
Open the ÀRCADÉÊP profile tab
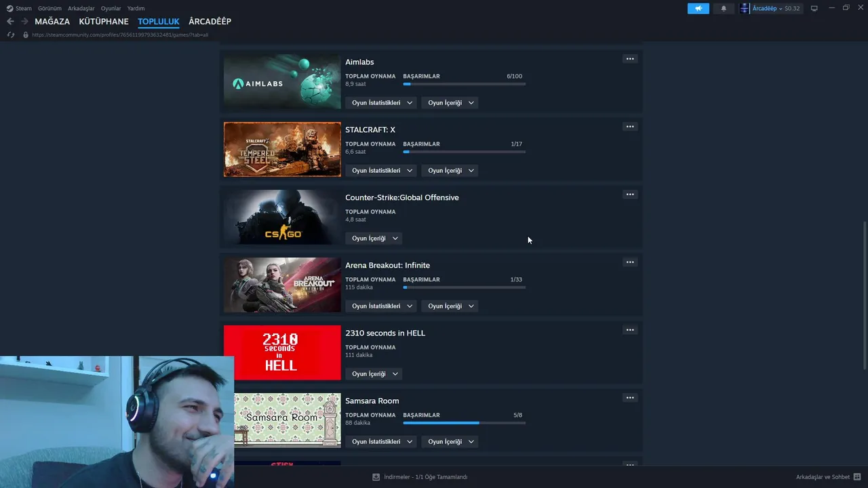[210, 22]
